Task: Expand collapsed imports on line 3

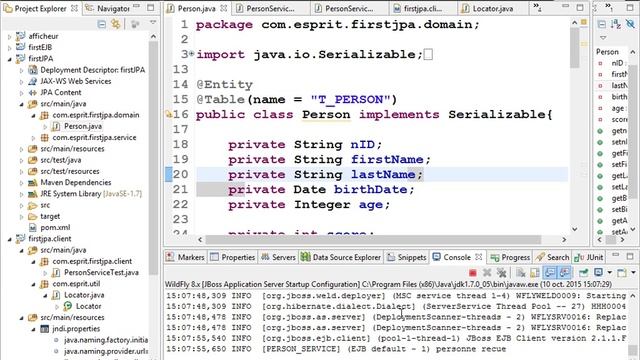Action: click(191, 53)
